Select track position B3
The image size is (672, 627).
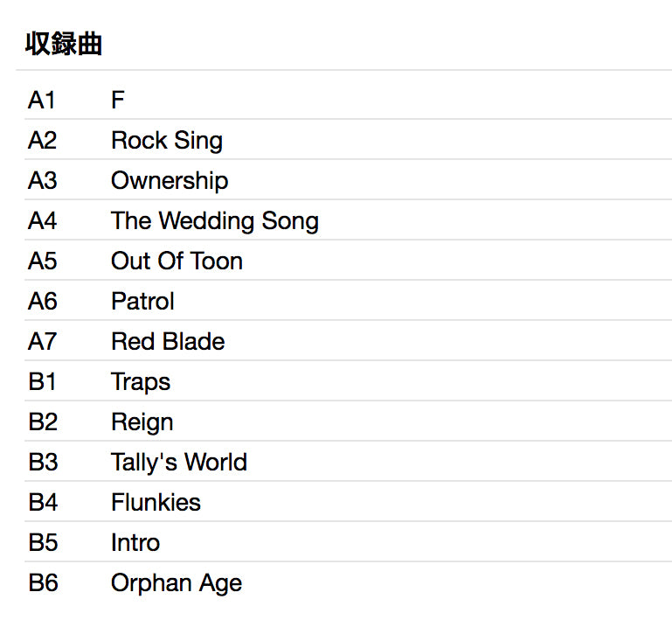43,463
